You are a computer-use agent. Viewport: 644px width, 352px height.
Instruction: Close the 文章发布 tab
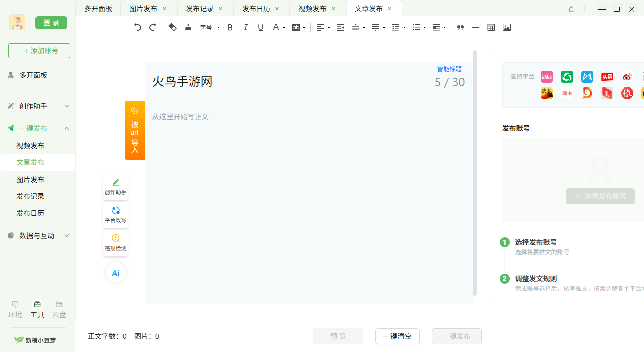tap(389, 9)
